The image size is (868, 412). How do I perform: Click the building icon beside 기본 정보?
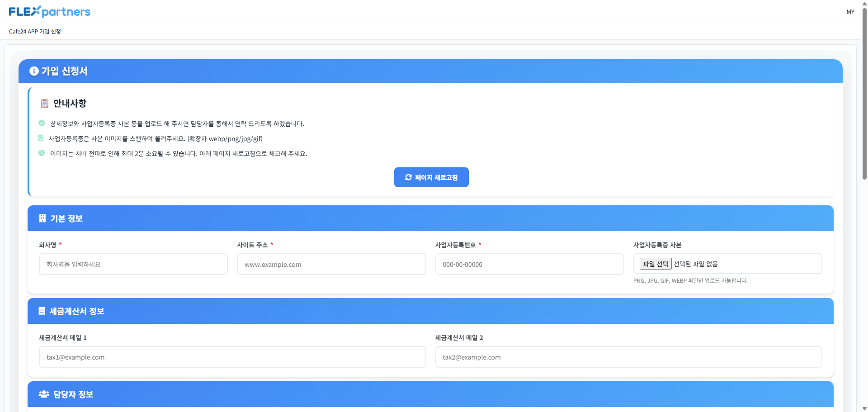42,218
